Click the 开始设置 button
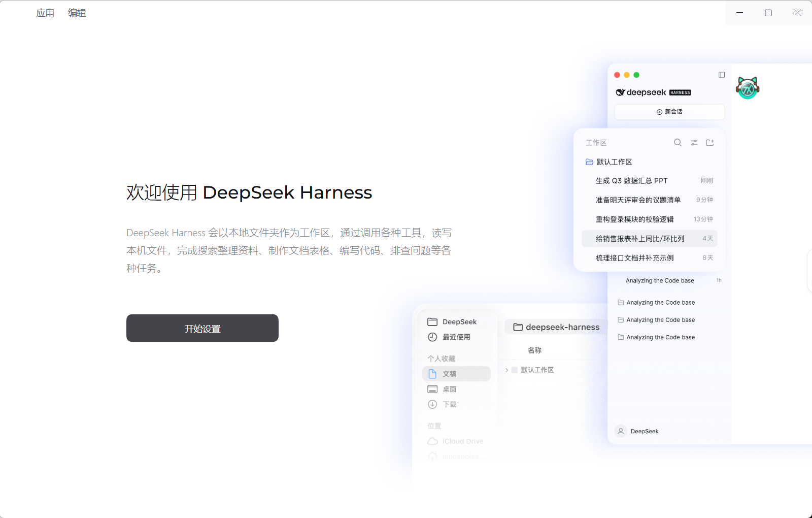Viewport: 812px width, 518px height. [x=202, y=328]
